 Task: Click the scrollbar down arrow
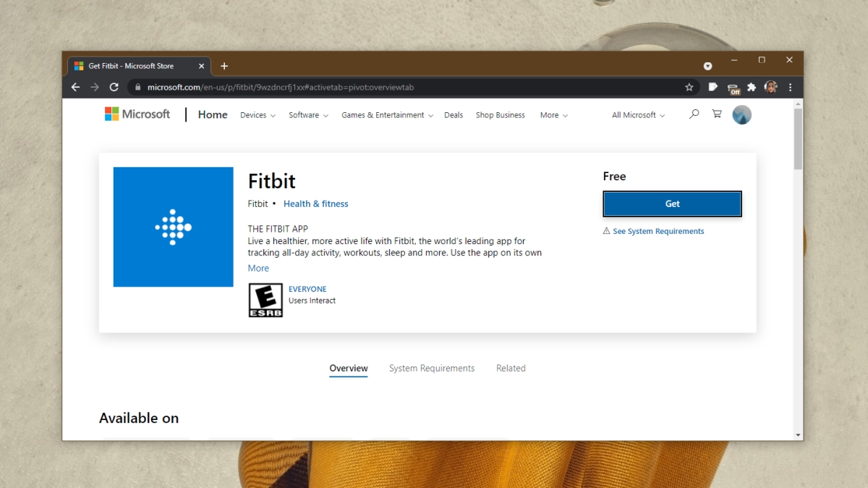click(x=798, y=435)
